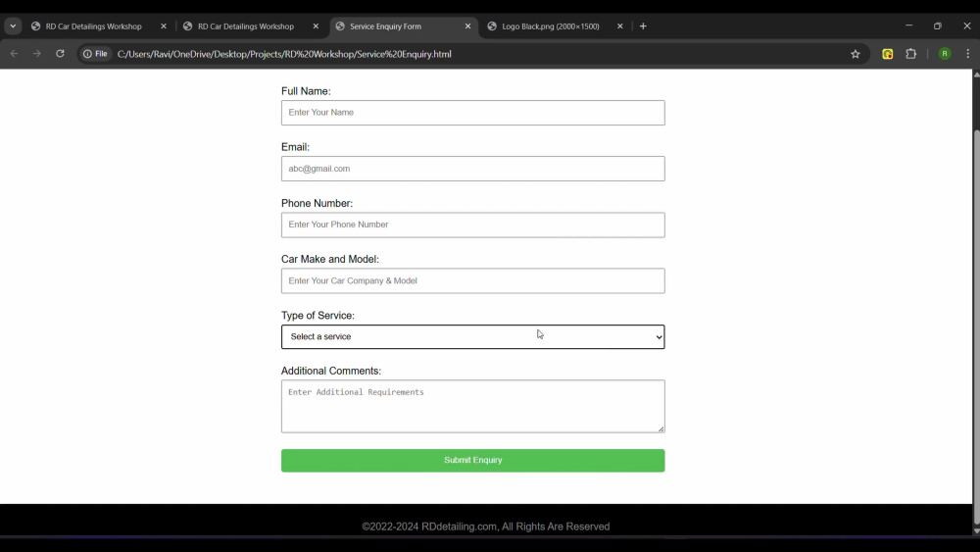Click the browser forward arrow
This screenshot has height=552, width=980.
[x=37, y=54]
